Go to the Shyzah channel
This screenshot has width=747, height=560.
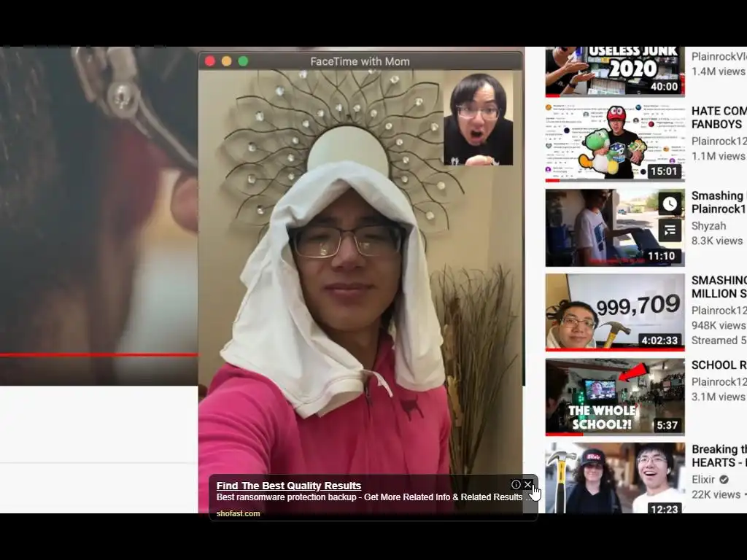[708, 226]
